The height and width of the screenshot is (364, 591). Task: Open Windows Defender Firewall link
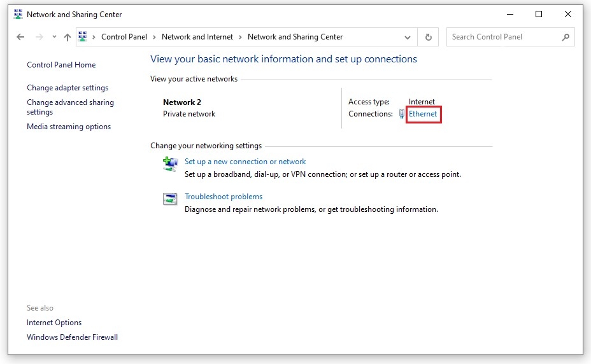point(72,337)
